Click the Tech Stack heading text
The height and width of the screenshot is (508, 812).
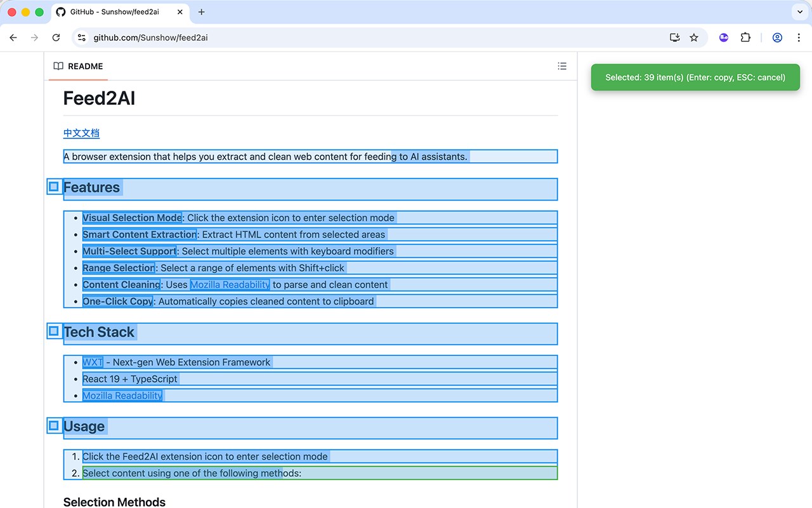[99, 332]
